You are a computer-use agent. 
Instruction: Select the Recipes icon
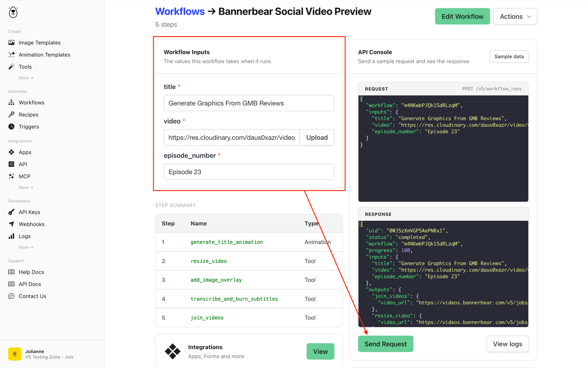point(11,115)
